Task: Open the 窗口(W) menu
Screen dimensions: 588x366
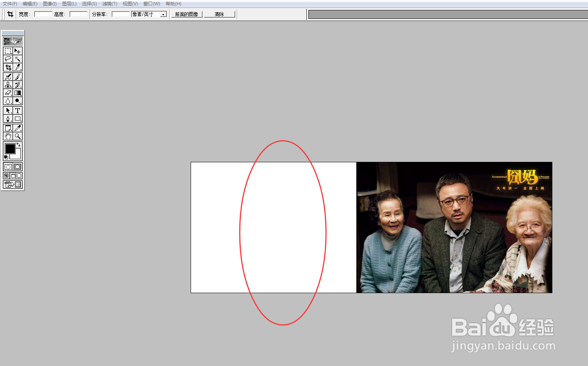Action: tap(152, 4)
